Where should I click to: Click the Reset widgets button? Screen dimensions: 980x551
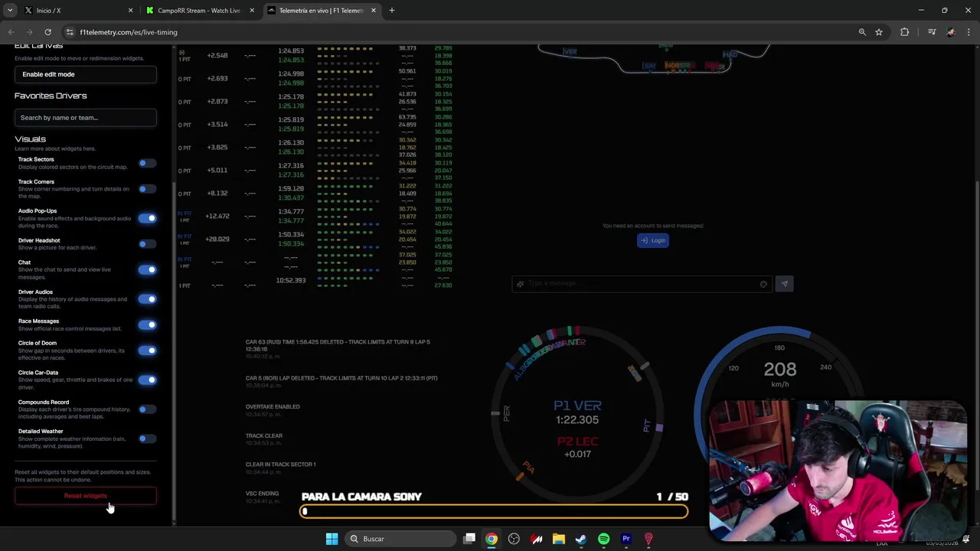tap(86, 496)
